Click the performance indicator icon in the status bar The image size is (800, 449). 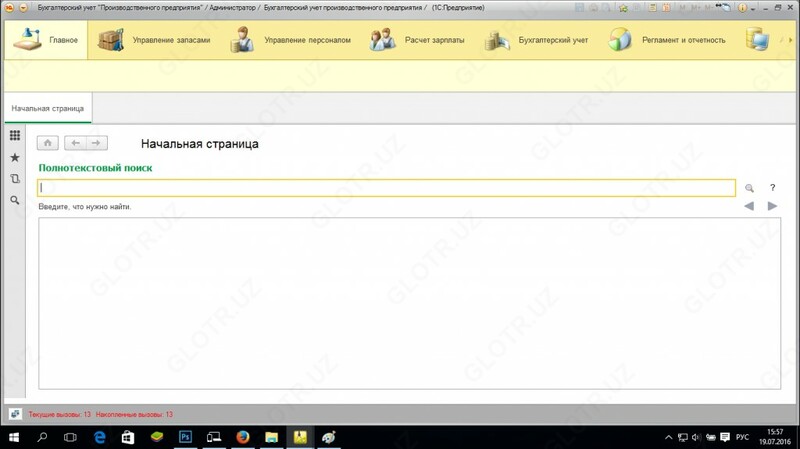point(15,414)
